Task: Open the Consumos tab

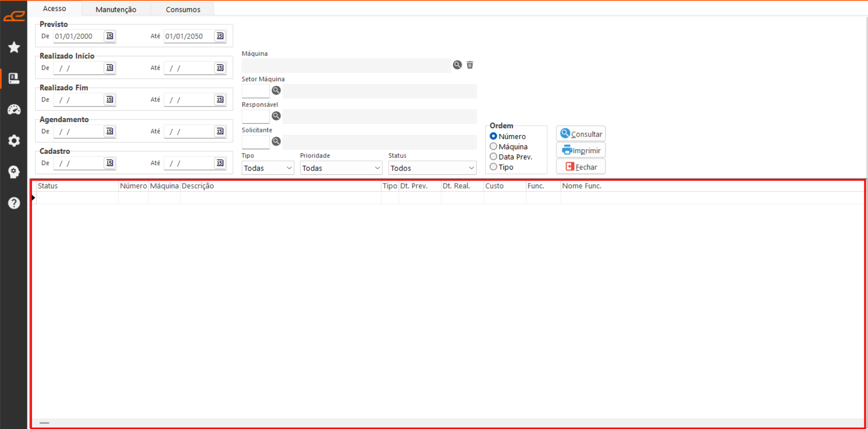Action: coord(183,9)
